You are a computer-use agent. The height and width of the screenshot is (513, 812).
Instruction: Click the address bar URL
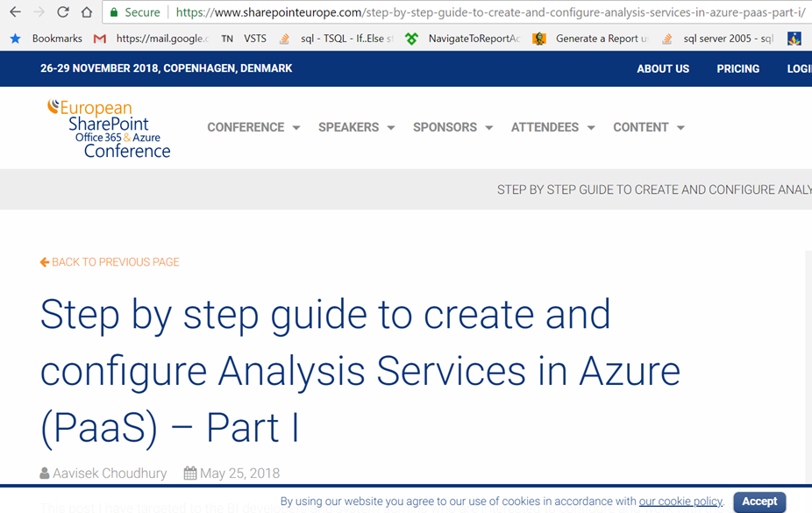(490, 12)
